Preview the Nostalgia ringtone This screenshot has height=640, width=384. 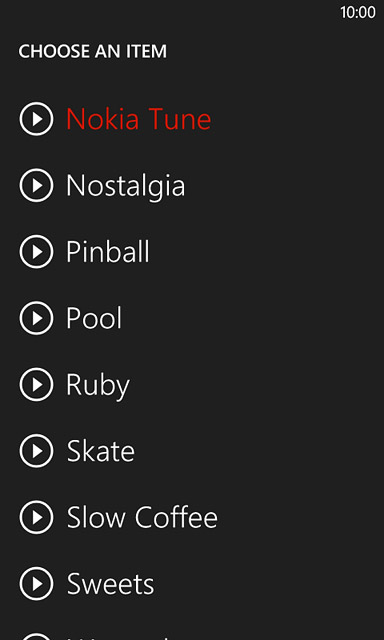36,185
